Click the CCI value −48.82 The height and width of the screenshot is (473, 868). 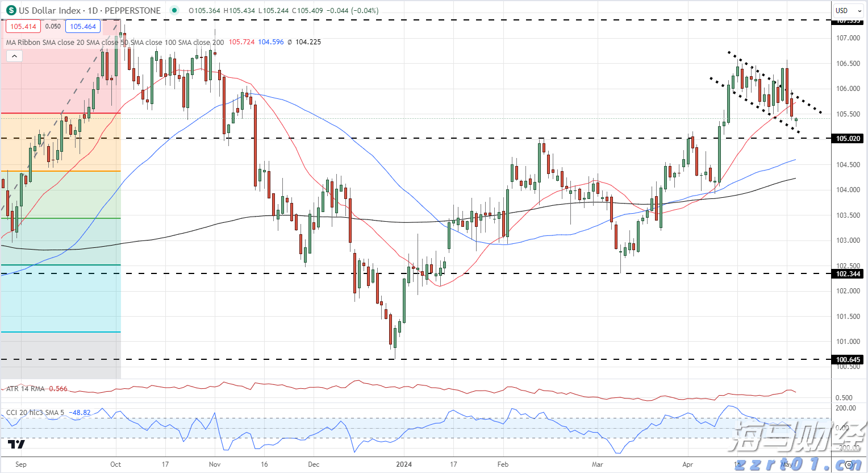80,413
